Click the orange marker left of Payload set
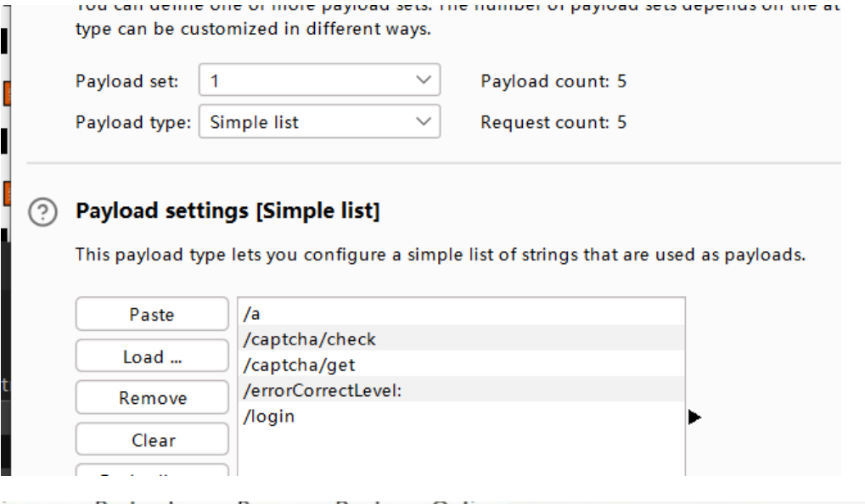This screenshot has width=865, height=504. click(6, 92)
